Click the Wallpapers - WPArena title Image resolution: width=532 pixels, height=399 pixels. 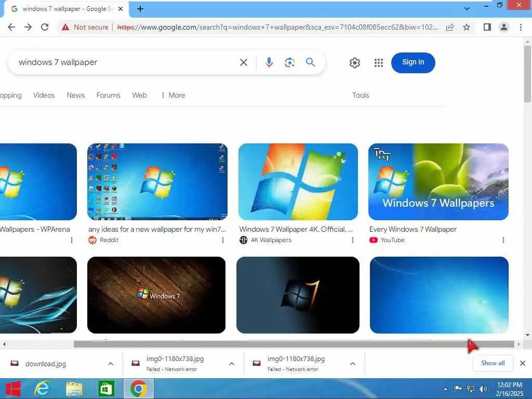point(35,229)
